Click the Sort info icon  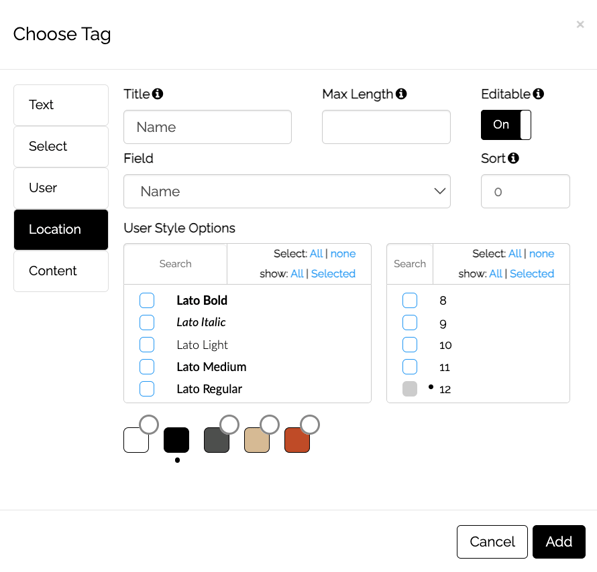[513, 158]
